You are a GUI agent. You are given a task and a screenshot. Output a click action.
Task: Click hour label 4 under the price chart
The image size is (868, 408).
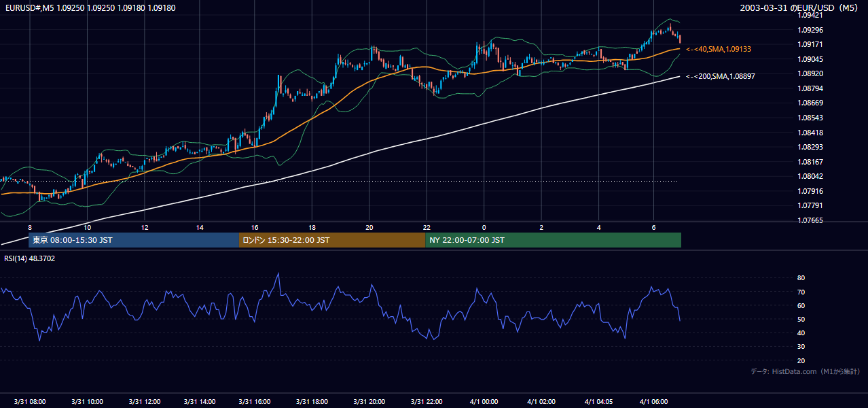point(599,227)
